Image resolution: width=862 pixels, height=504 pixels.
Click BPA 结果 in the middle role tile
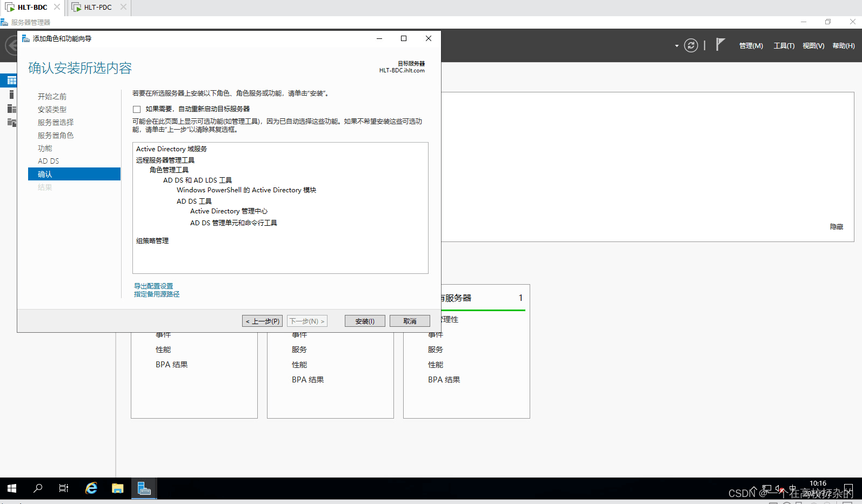308,380
